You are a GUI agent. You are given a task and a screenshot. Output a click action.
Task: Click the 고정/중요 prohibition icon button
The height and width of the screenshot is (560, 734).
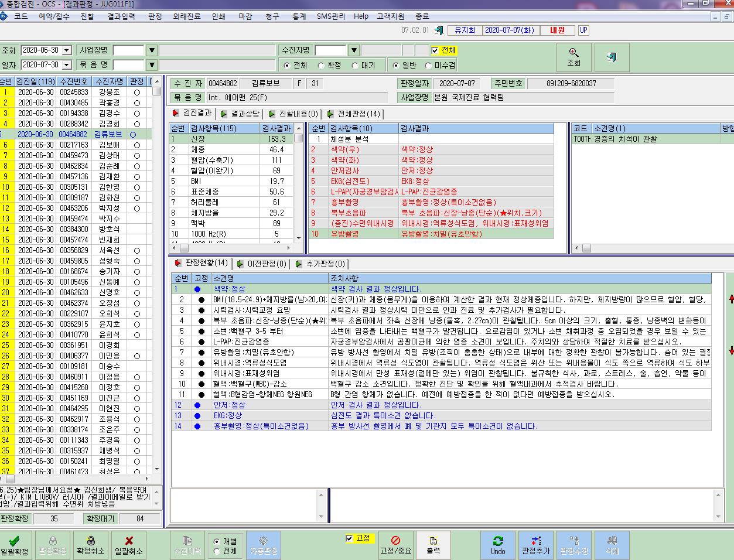[396, 545]
